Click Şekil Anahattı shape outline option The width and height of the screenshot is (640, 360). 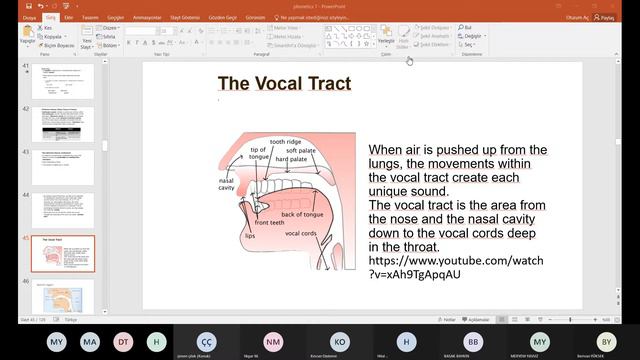point(432,36)
